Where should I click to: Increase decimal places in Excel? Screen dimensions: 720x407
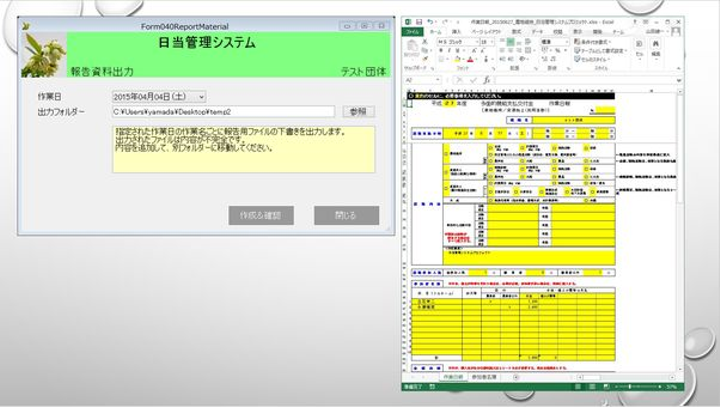[x=545, y=59]
